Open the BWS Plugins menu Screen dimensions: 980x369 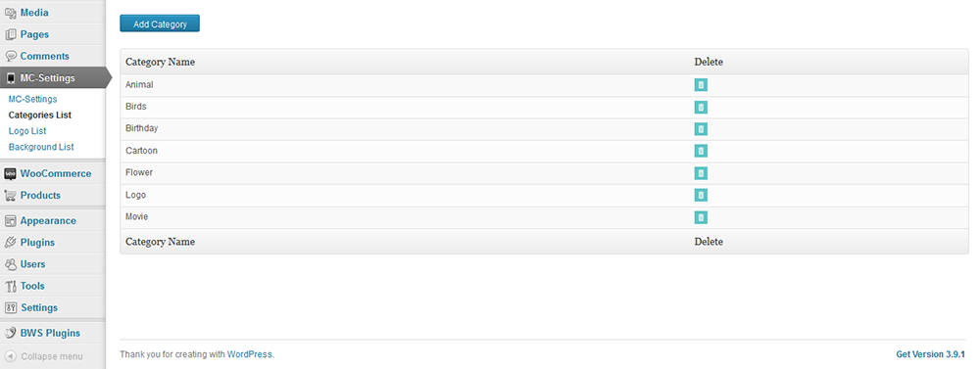click(x=50, y=334)
